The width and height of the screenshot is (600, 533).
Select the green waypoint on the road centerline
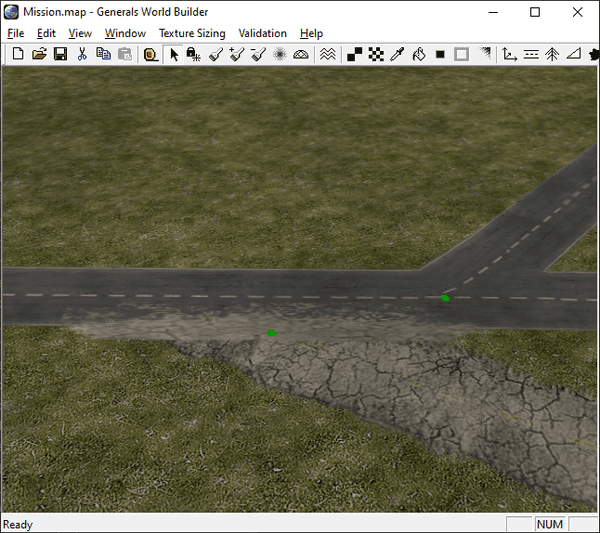(445, 298)
